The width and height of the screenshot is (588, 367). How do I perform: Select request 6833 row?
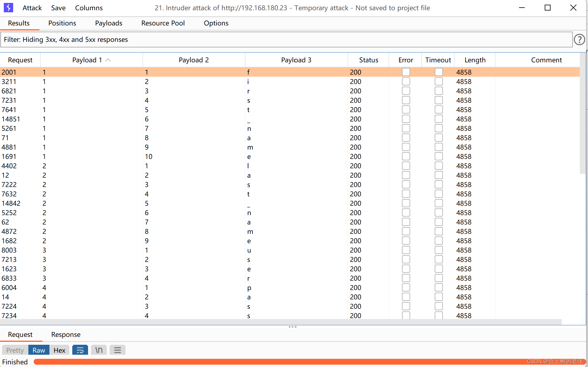point(290,278)
